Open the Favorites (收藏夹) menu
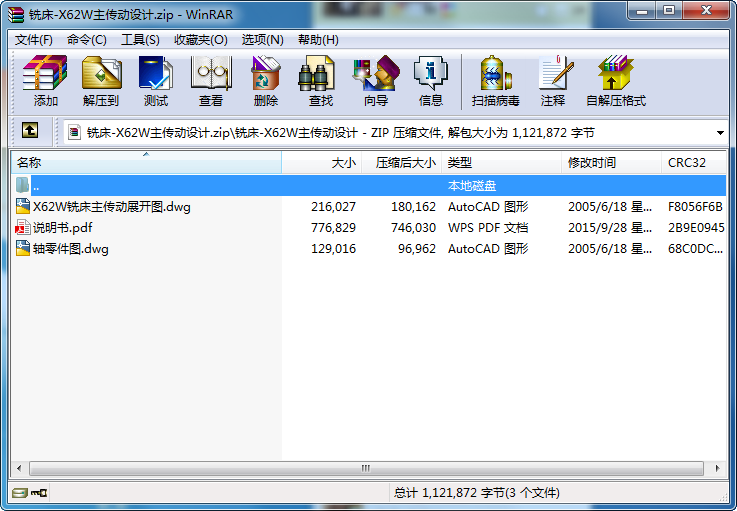The image size is (737, 511). click(x=201, y=40)
